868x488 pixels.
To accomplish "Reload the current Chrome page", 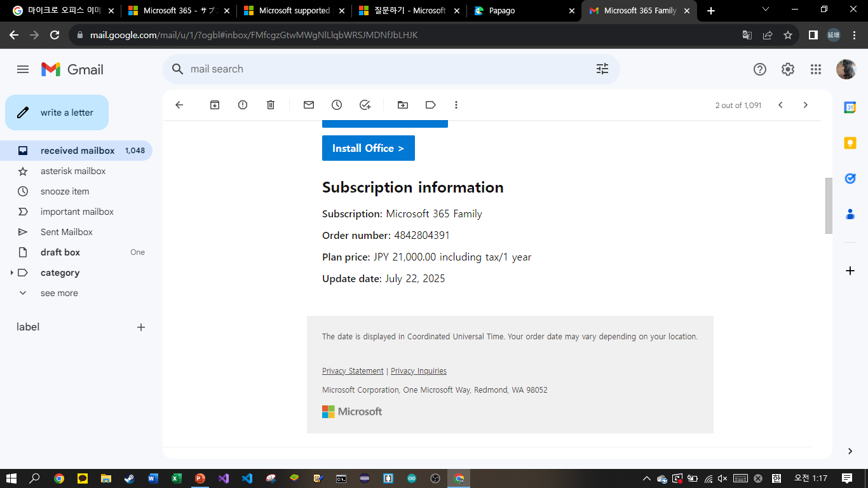I will pos(55,35).
